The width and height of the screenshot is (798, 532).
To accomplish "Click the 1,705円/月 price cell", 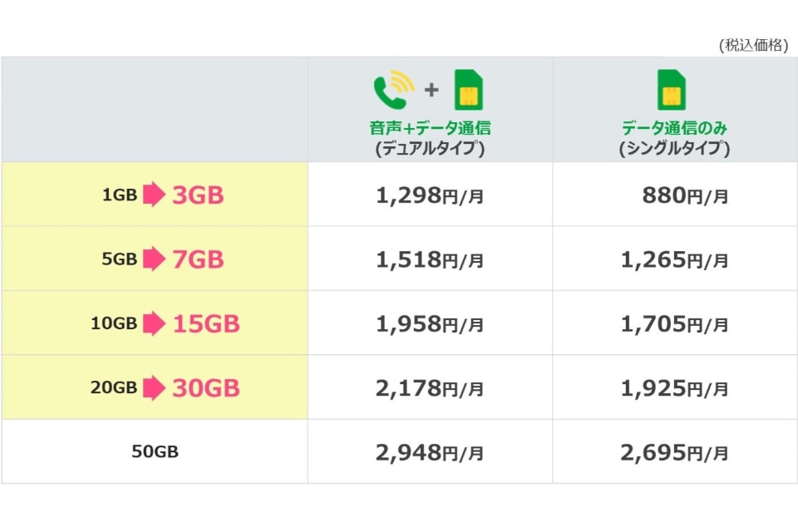I will 674,324.
